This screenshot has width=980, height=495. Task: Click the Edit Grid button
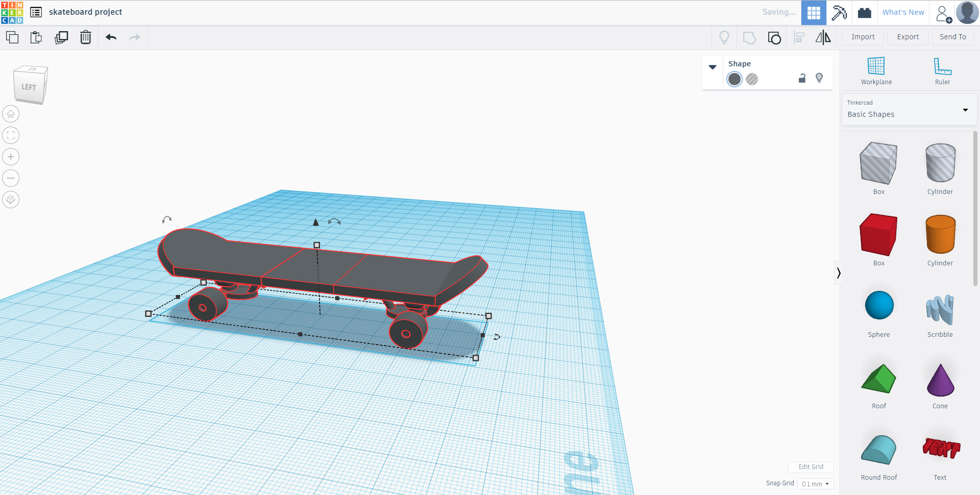pyautogui.click(x=811, y=467)
